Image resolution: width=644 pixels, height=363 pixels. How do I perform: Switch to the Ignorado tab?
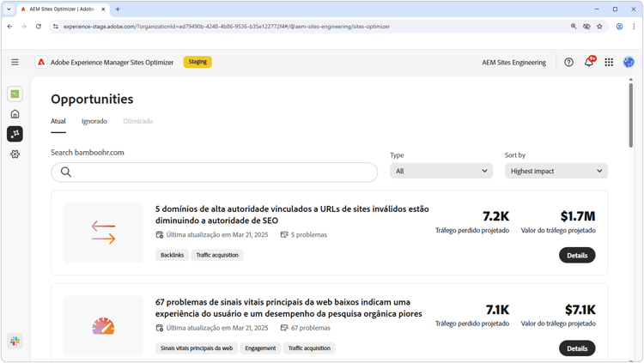click(94, 121)
